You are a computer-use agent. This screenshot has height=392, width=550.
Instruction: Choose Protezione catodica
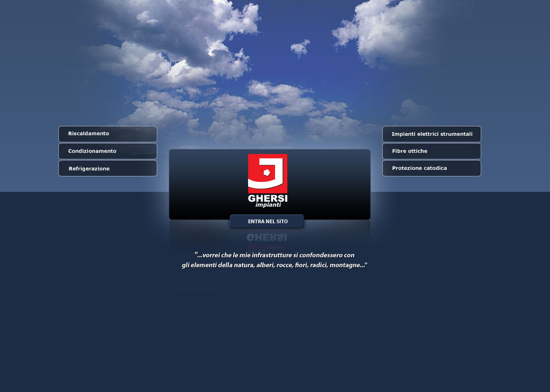pos(431,168)
